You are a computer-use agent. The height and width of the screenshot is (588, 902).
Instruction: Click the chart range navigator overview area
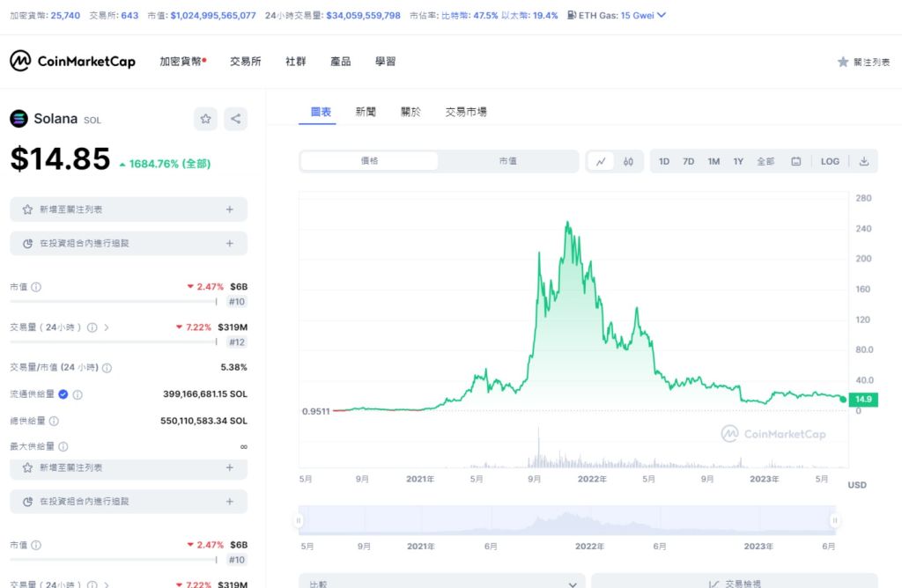click(566, 521)
